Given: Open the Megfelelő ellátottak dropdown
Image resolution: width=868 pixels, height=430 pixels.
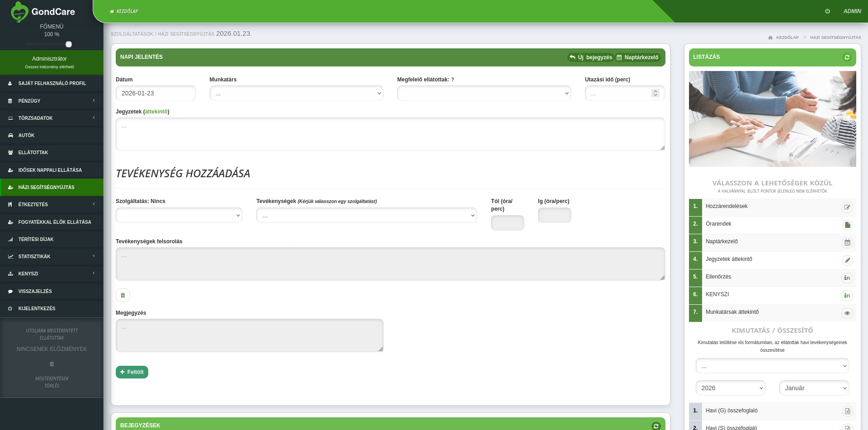Looking at the screenshot, I should point(484,93).
